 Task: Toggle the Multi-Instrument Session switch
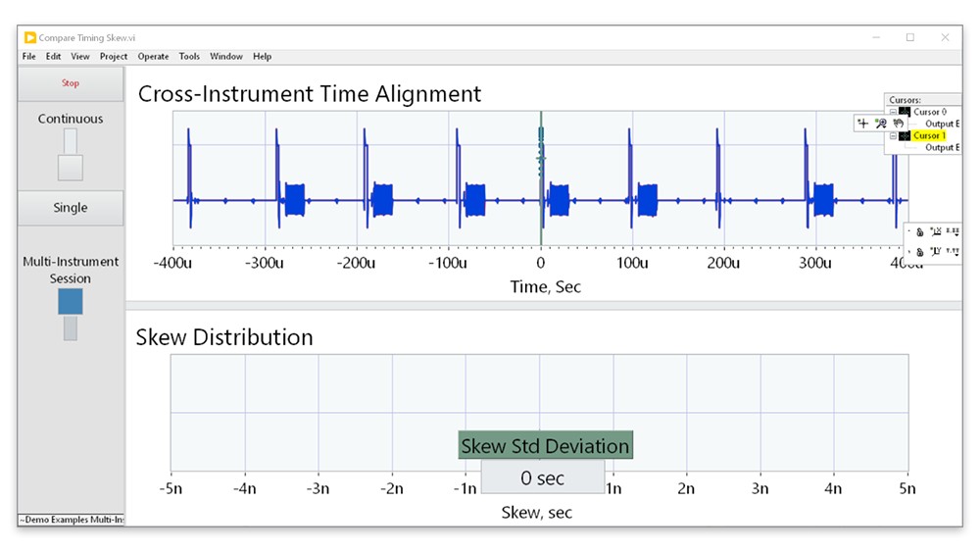[x=70, y=314]
